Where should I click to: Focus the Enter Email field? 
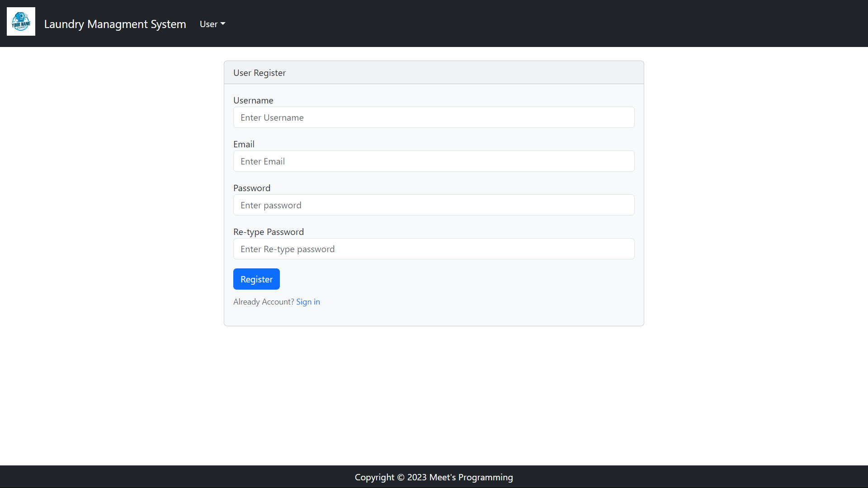click(434, 161)
